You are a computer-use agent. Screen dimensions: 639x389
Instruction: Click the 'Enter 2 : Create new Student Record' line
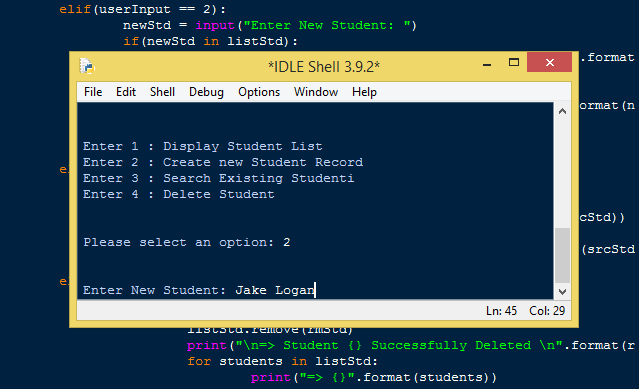coord(223,162)
